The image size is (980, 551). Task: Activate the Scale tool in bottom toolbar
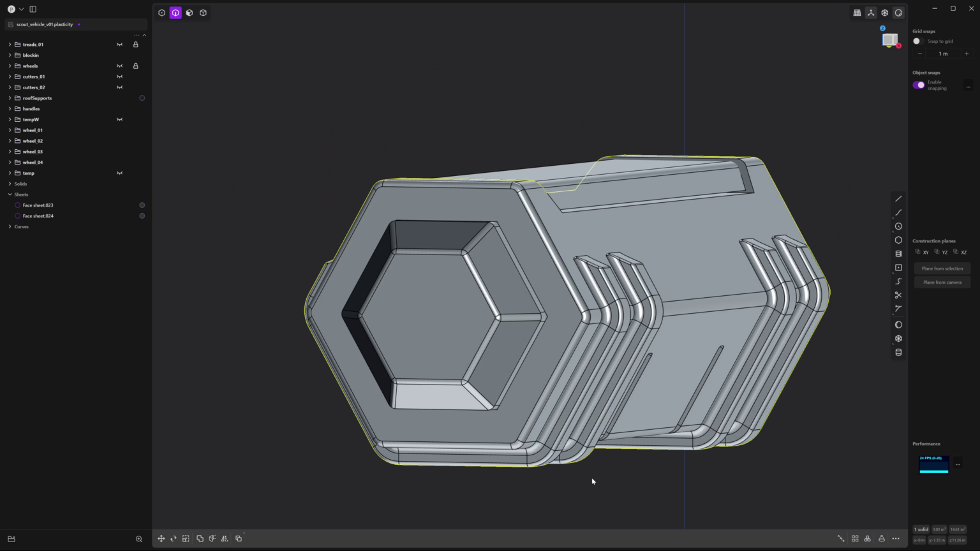186,539
